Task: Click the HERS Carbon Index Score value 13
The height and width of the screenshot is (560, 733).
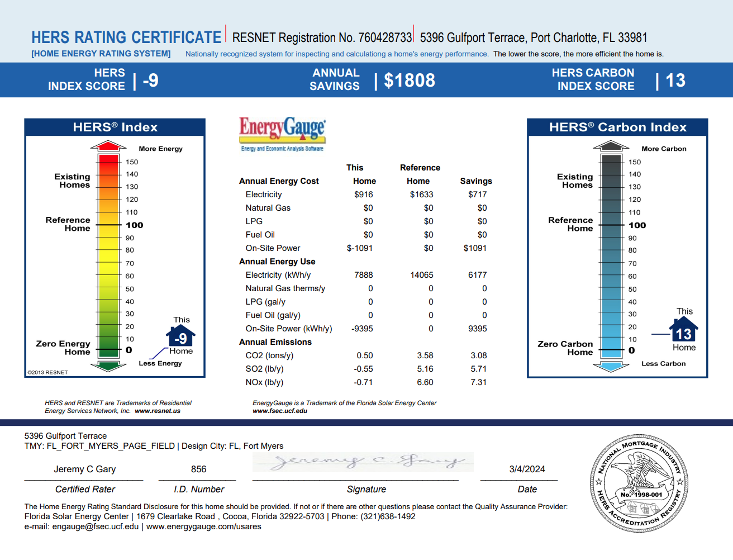Action: (675, 80)
